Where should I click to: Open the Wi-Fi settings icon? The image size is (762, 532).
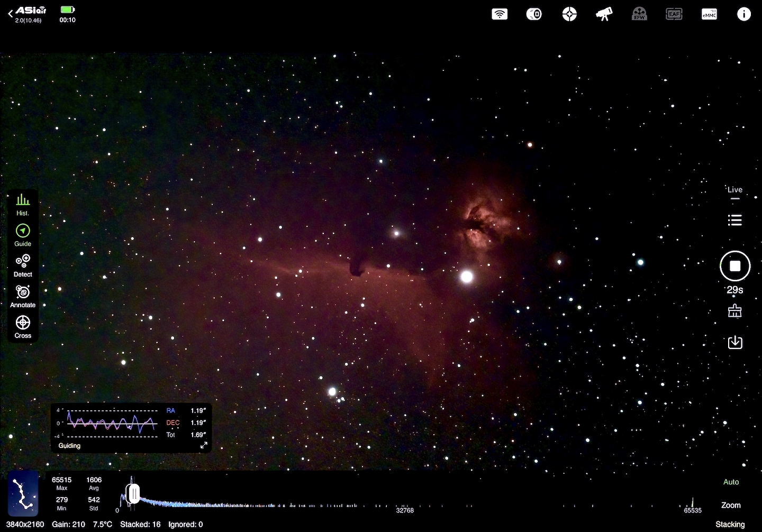[500, 14]
